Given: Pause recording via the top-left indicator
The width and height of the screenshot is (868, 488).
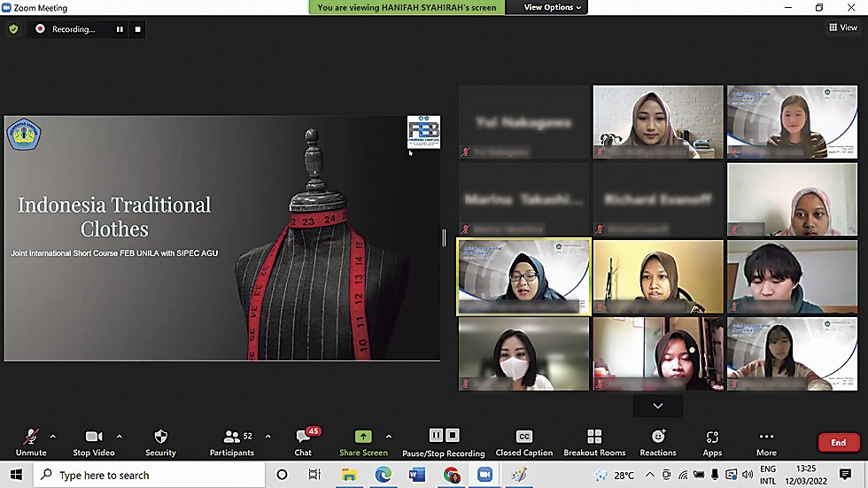Looking at the screenshot, I should (x=120, y=28).
